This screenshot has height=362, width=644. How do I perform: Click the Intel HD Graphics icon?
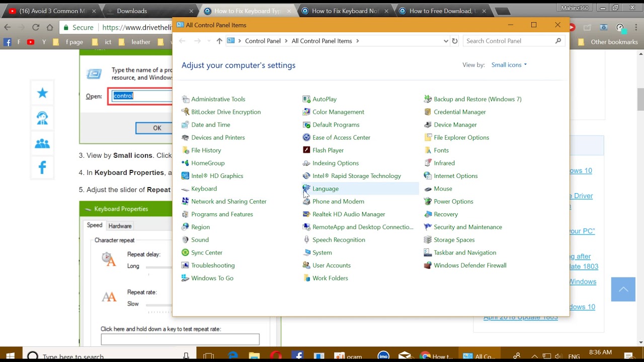pos(185,176)
